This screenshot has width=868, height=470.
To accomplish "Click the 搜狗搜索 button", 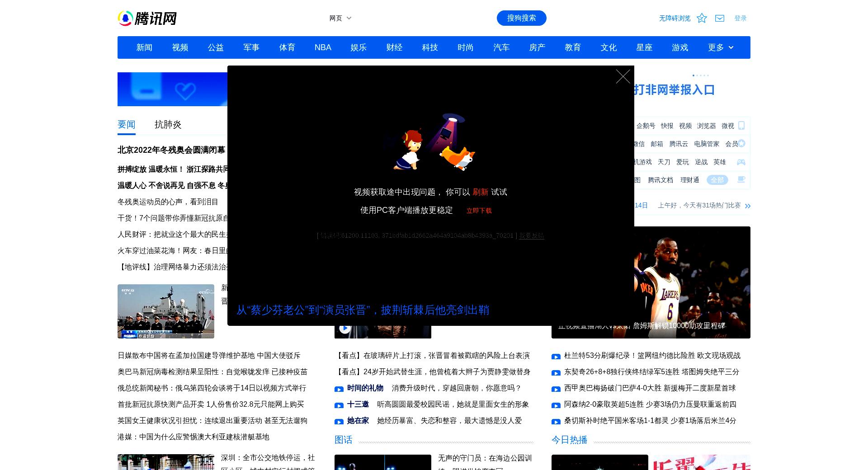I will tap(522, 18).
